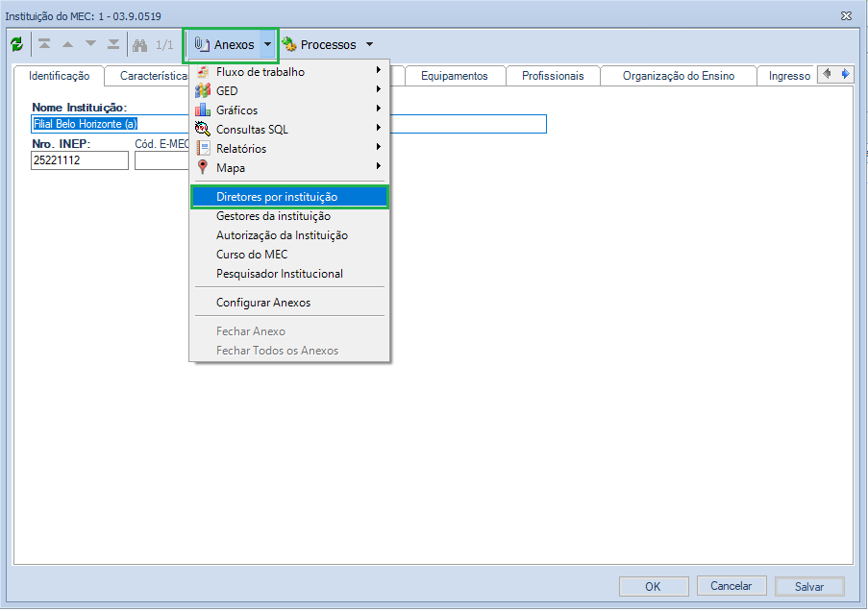Click the binoculars search icon

(x=140, y=45)
